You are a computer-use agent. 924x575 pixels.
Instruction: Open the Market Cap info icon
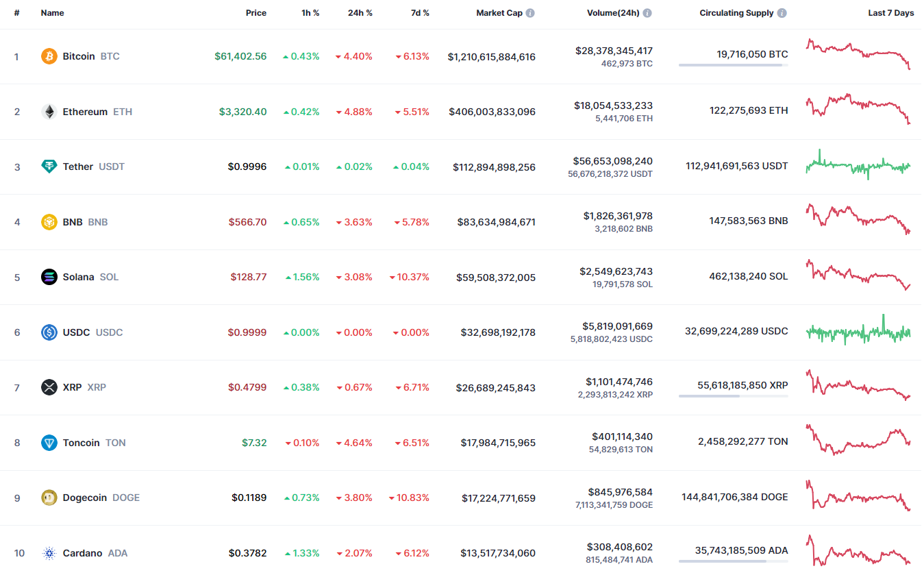(x=530, y=13)
